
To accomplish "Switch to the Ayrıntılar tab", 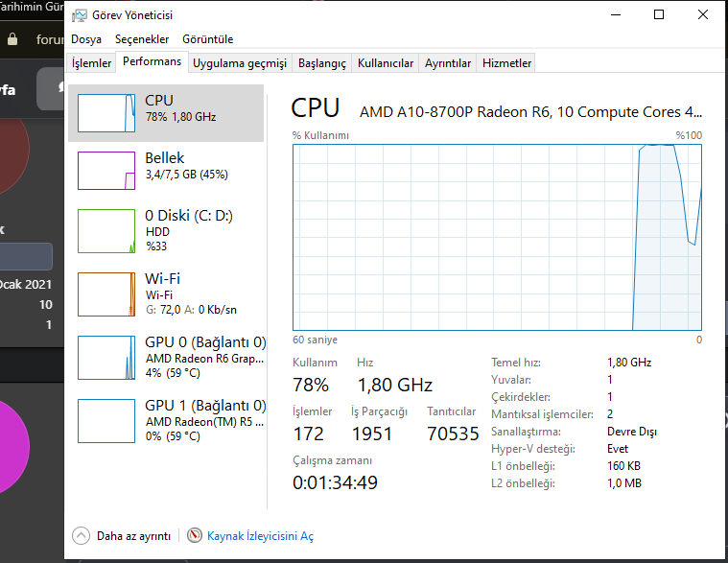I will (x=448, y=63).
